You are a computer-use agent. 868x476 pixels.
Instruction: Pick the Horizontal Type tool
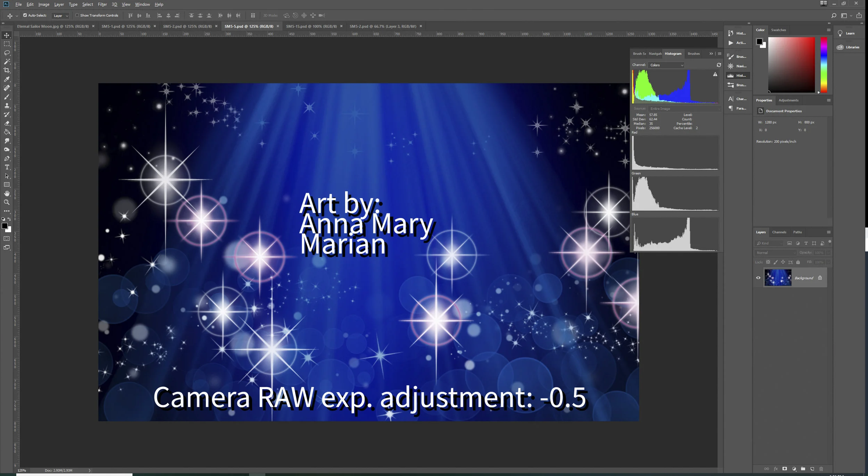7,167
